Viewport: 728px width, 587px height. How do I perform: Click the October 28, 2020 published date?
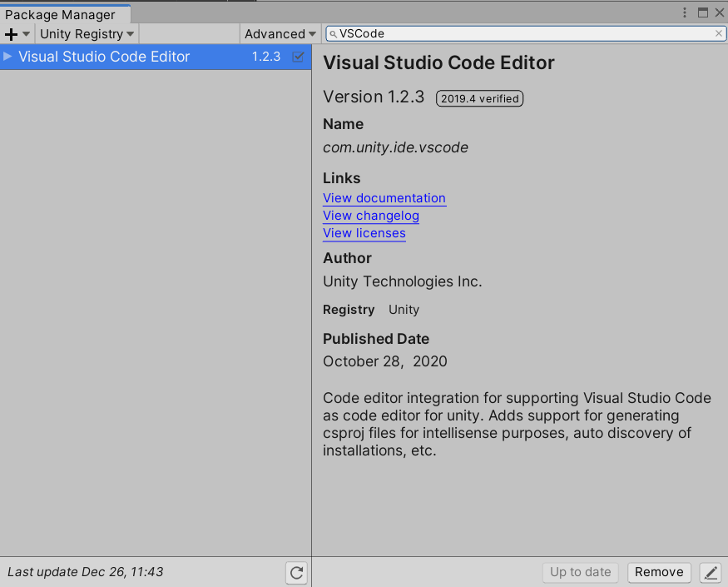pyautogui.click(x=385, y=361)
